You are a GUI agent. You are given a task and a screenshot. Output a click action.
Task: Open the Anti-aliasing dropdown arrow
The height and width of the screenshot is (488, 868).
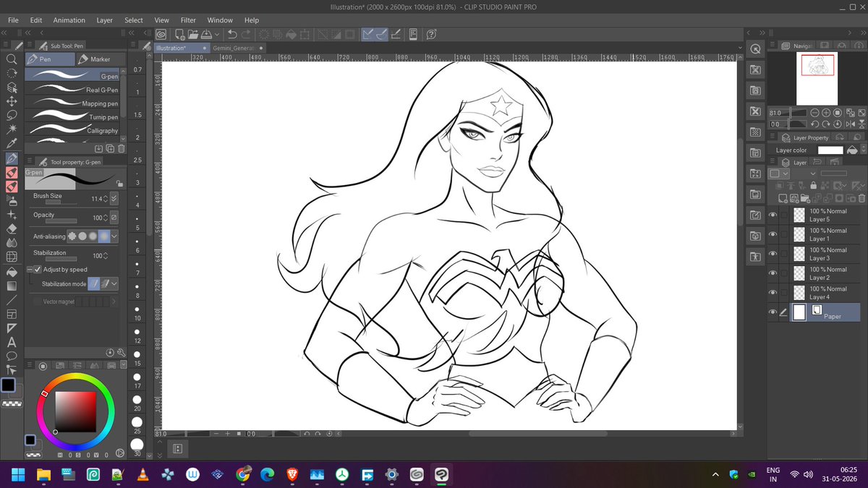click(115, 236)
